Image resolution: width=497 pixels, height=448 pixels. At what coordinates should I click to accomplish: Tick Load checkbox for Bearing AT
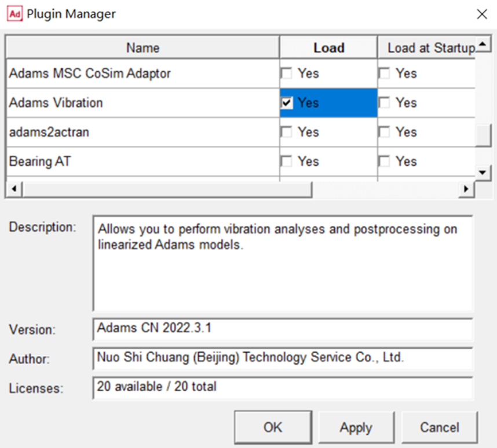(x=287, y=161)
